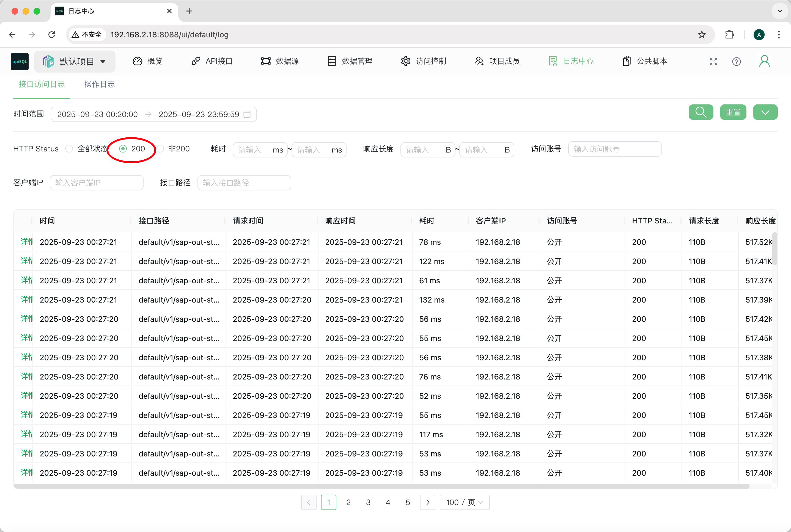Click the apiSQL logo
791x532 pixels.
coord(20,61)
